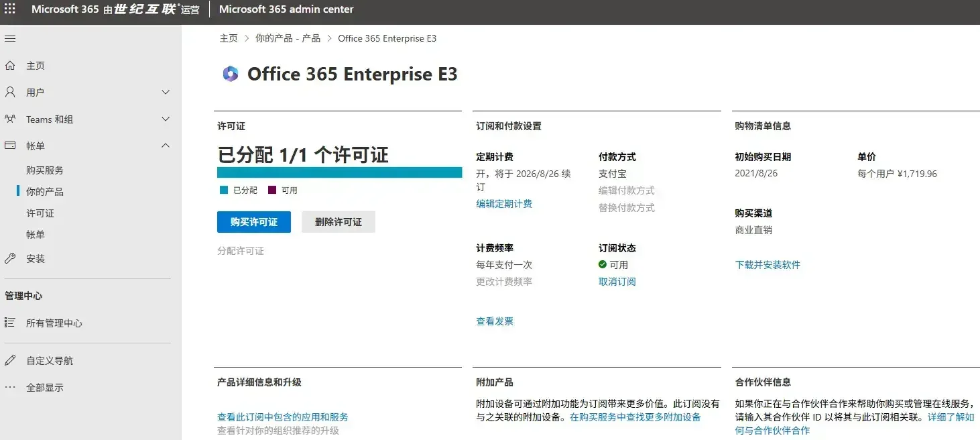This screenshot has width=980, height=440.
Task: Expand the 用户 section chevron
Action: click(166, 93)
